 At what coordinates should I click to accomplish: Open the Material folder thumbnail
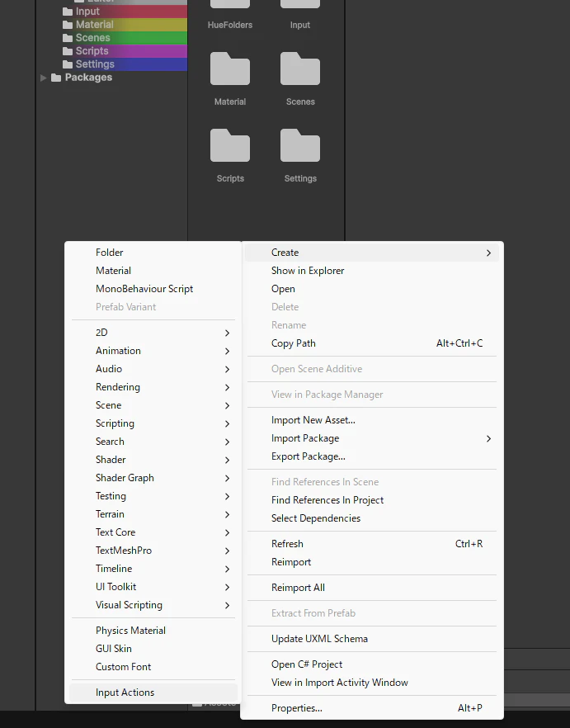(230, 69)
